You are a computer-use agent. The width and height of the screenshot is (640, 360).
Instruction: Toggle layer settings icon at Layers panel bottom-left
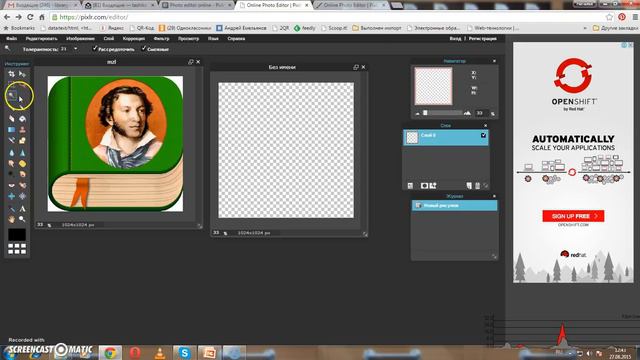(410, 186)
